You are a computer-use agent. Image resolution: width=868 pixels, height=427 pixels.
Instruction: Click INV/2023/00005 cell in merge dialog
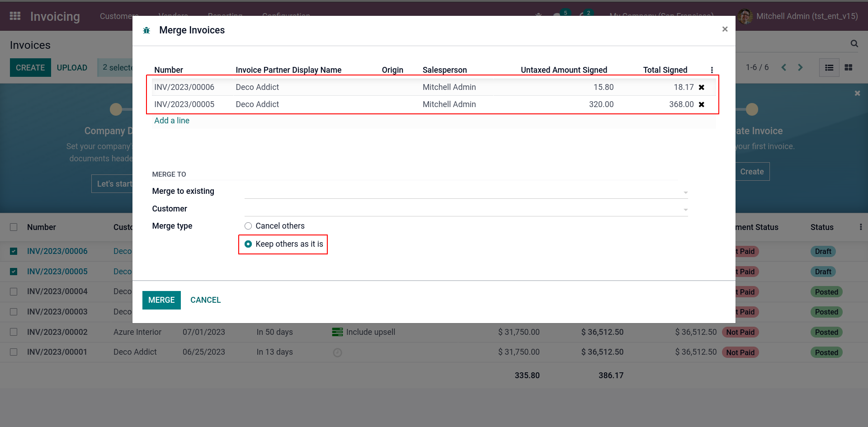tap(184, 104)
